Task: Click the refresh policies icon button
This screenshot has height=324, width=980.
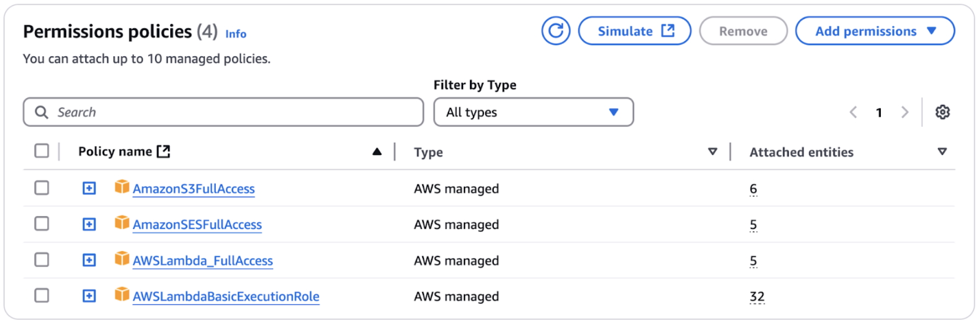Action: 556,31
